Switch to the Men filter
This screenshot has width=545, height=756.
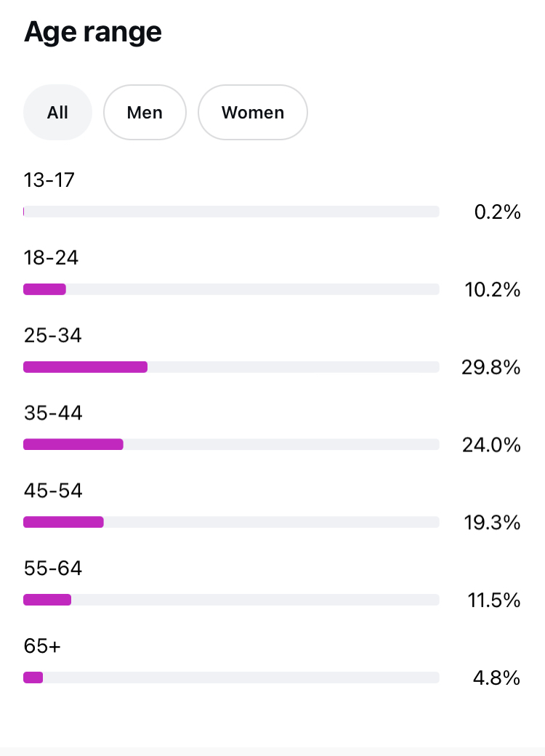coord(145,113)
